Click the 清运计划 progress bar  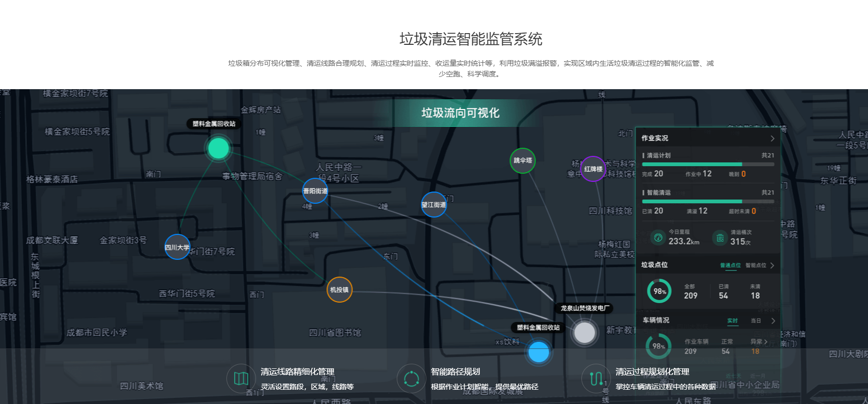pos(707,165)
